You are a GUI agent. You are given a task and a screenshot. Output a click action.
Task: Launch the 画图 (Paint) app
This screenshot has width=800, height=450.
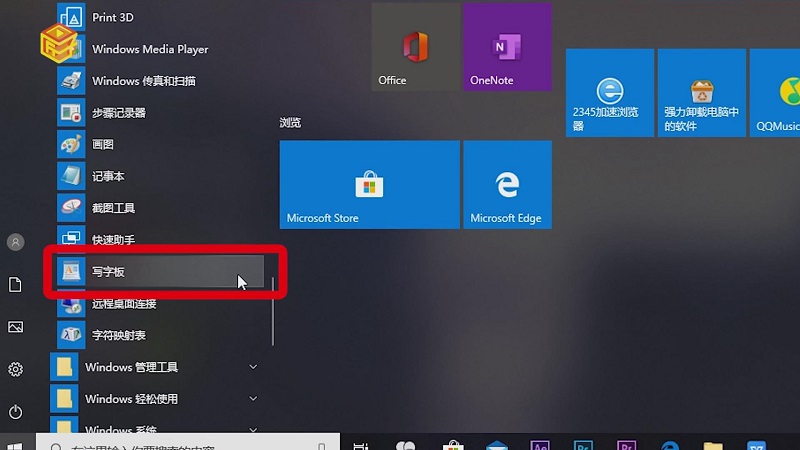click(x=103, y=144)
